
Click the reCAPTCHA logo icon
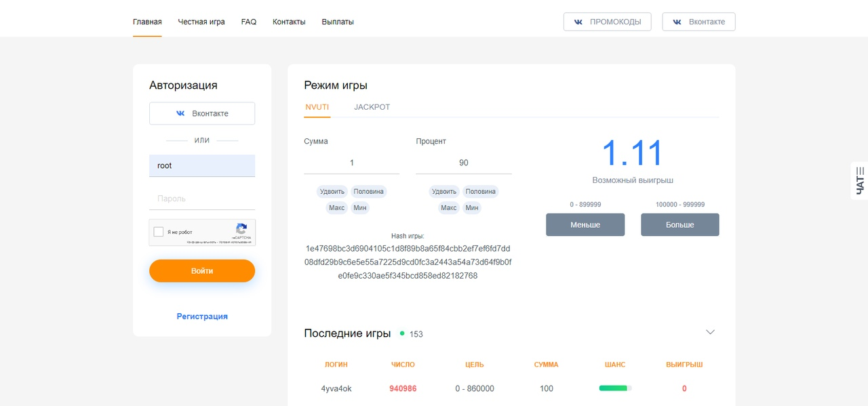pyautogui.click(x=241, y=229)
